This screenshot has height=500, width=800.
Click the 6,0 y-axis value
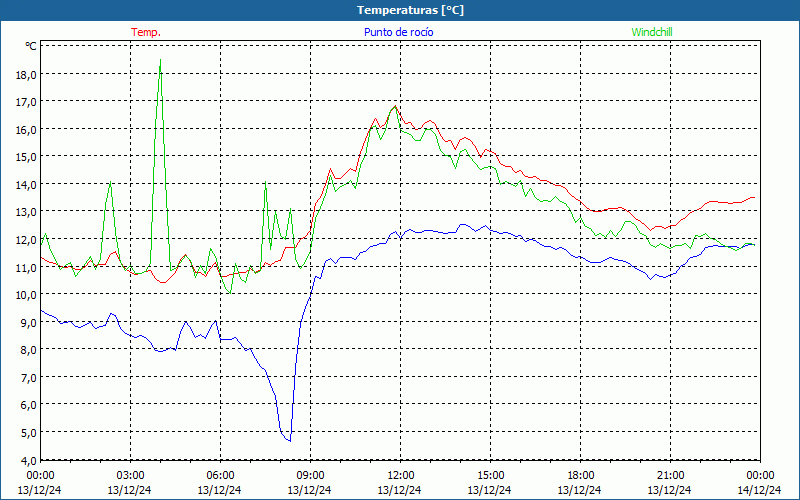(28, 405)
